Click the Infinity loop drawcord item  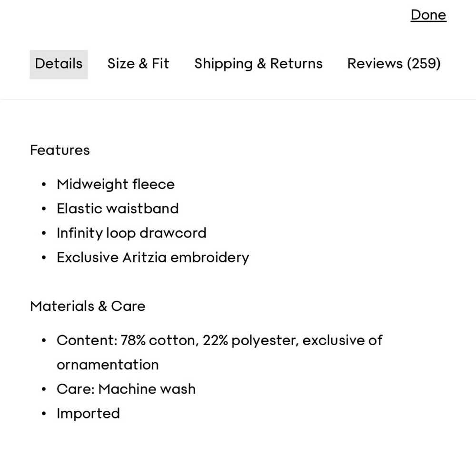pos(131,233)
